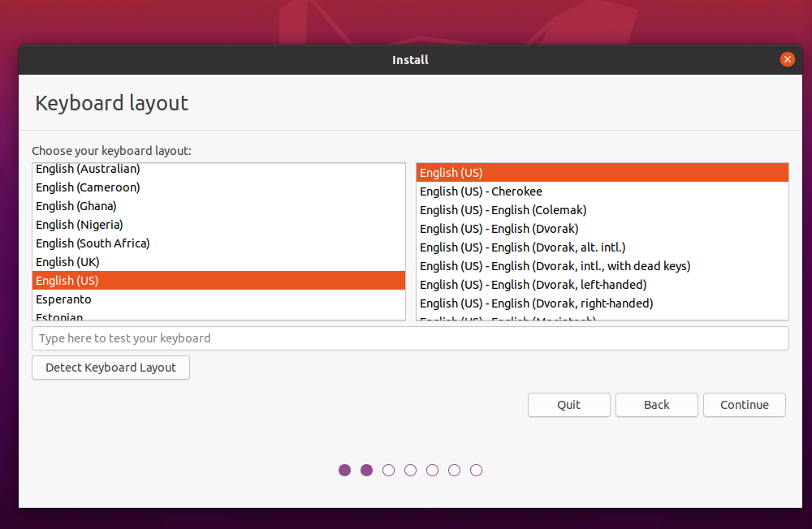Quit the installer
Viewport: 812px width, 529px height.
coord(568,405)
